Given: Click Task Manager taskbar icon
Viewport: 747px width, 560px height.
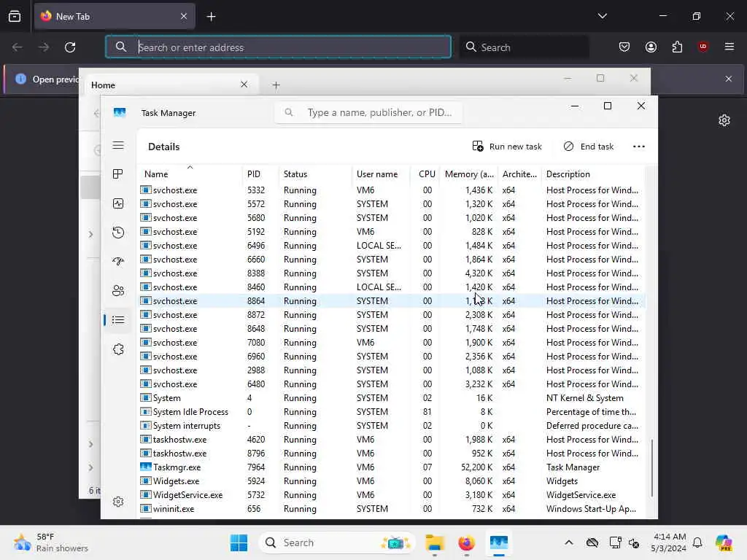Looking at the screenshot, I should click(499, 542).
